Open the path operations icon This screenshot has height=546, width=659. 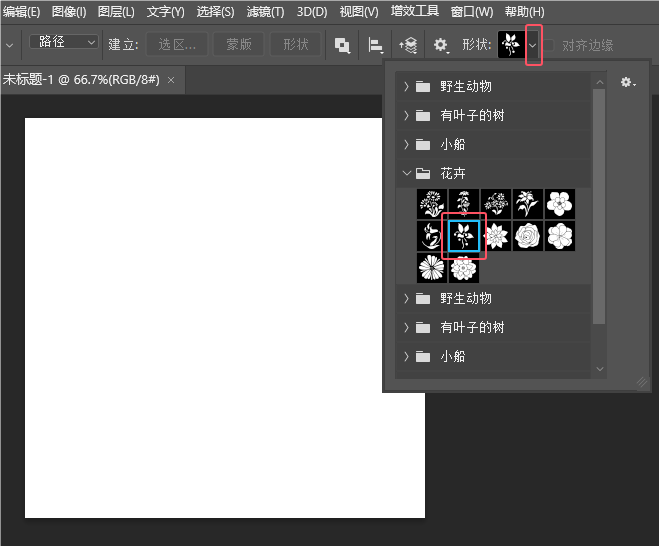[x=342, y=45]
